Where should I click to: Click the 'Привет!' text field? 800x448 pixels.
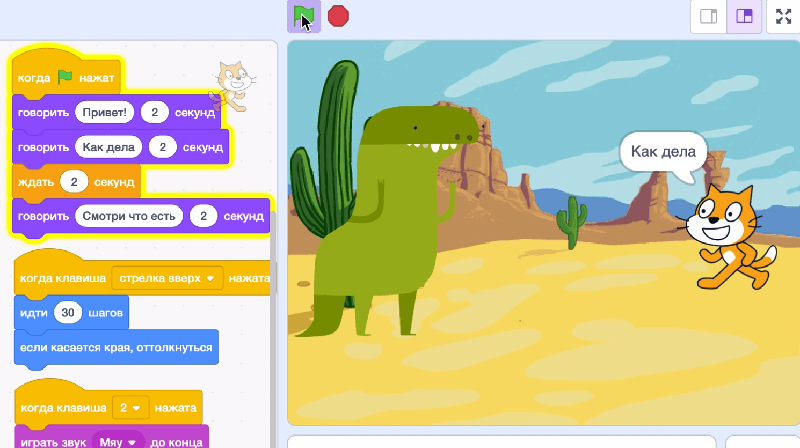pos(104,112)
